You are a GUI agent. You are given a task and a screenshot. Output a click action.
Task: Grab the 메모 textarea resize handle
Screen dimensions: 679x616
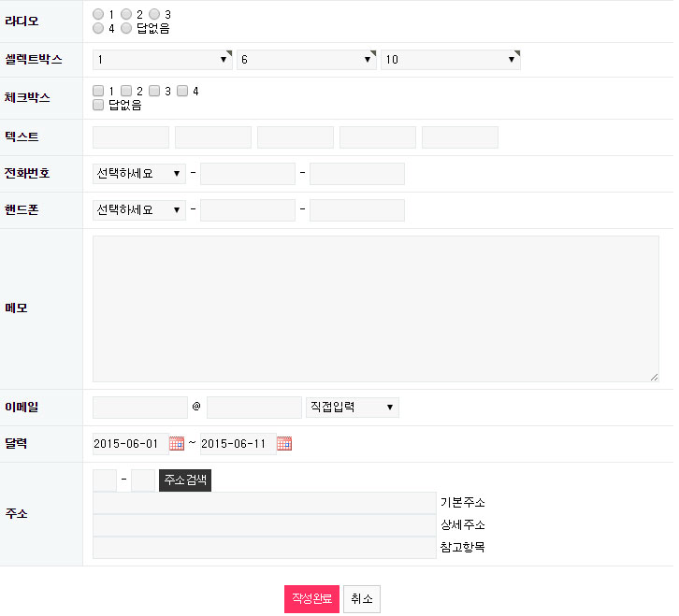[x=654, y=378]
